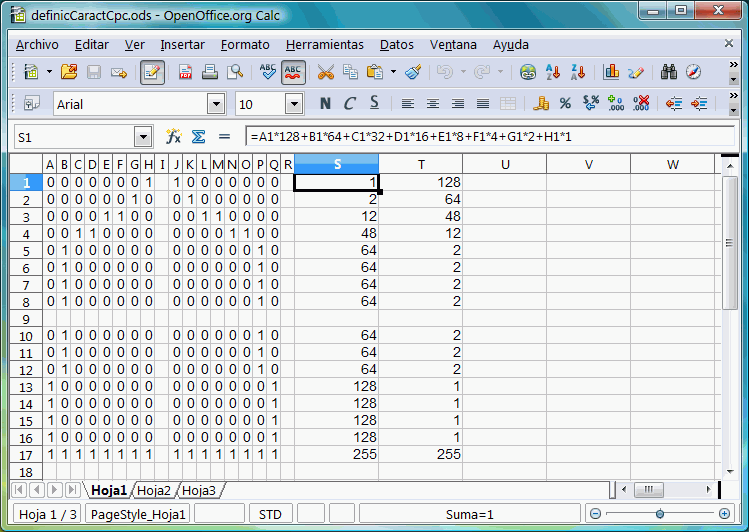Apply percent number format icon
This screenshot has width=749, height=532.
tap(566, 103)
